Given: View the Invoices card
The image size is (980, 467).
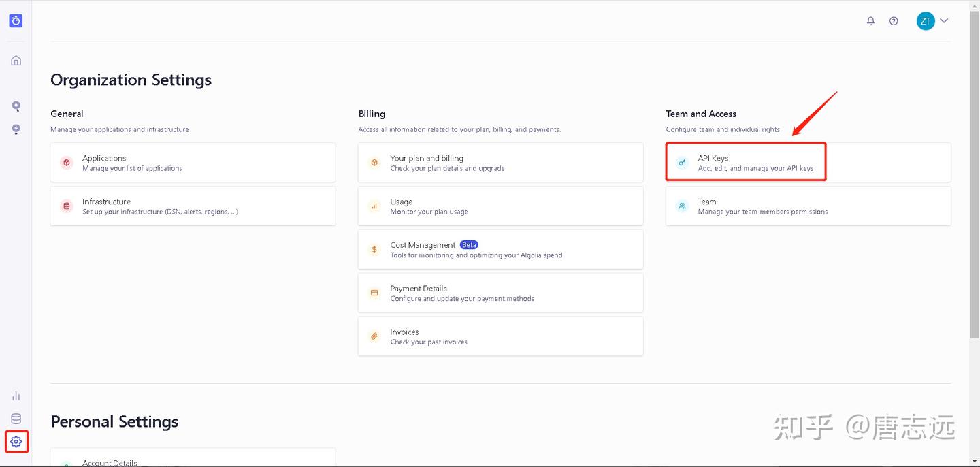Looking at the screenshot, I should pyautogui.click(x=500, y=336).
